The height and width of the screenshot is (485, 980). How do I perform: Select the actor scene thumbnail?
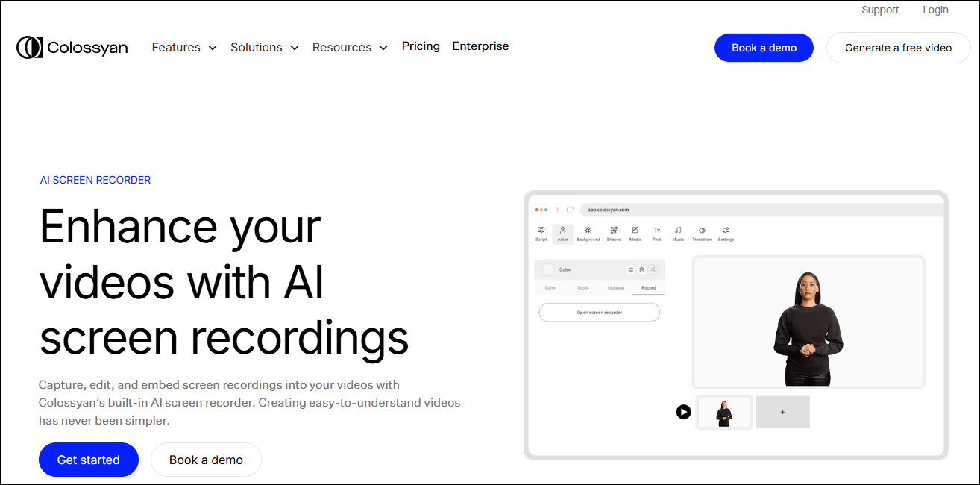724,412
